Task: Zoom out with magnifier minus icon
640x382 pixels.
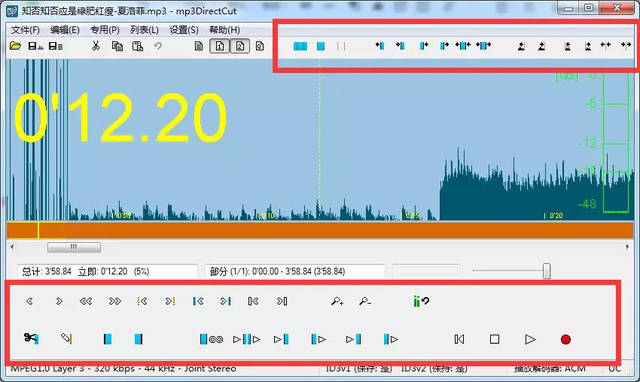Action: click(x=365, y=301)
